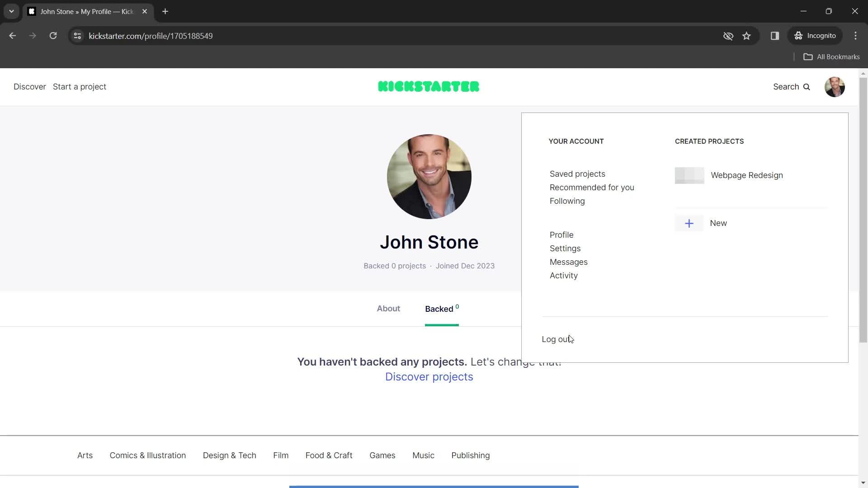The height and width of the screenshot is (488, 868).
Task: Click the Kickstarter logo icon
Action: [x=429, y=86]
